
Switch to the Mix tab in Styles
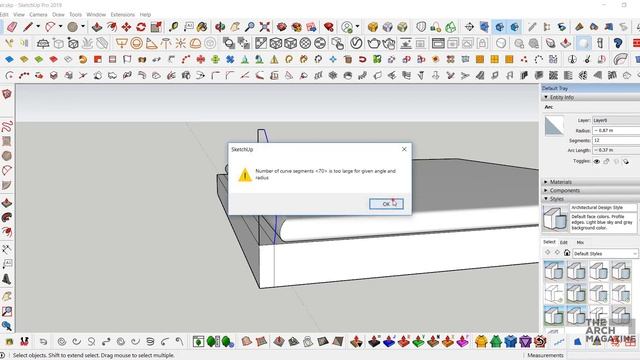[580, 242]
